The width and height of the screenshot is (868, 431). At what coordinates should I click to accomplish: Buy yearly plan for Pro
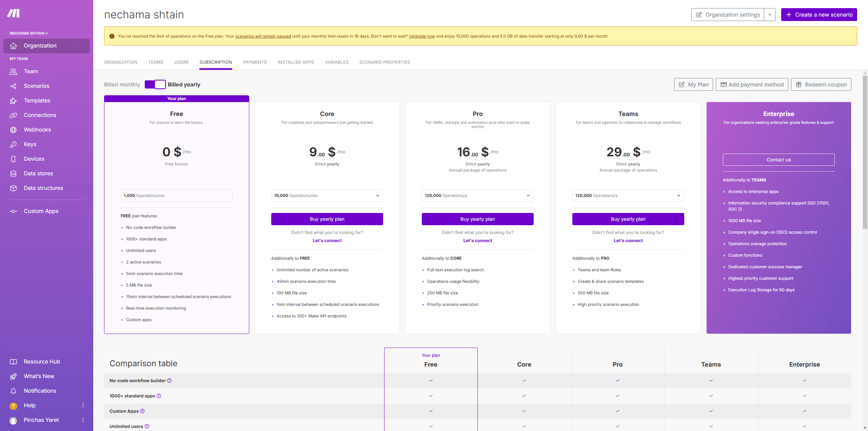click(478, 219)
